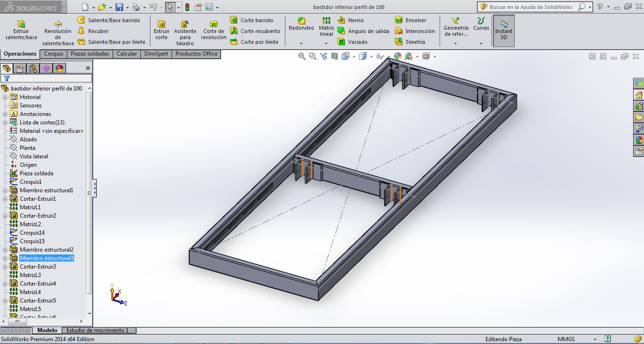Screen dimensions: 644x344
Task: Expand the Miembro estructural1 node
Action: (5, 190)
